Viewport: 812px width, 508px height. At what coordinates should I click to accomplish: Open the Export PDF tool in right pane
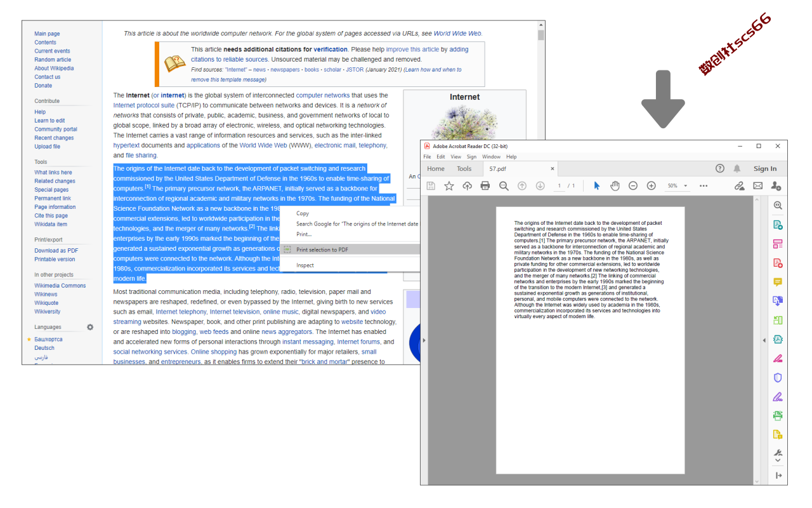pos(778,225)
